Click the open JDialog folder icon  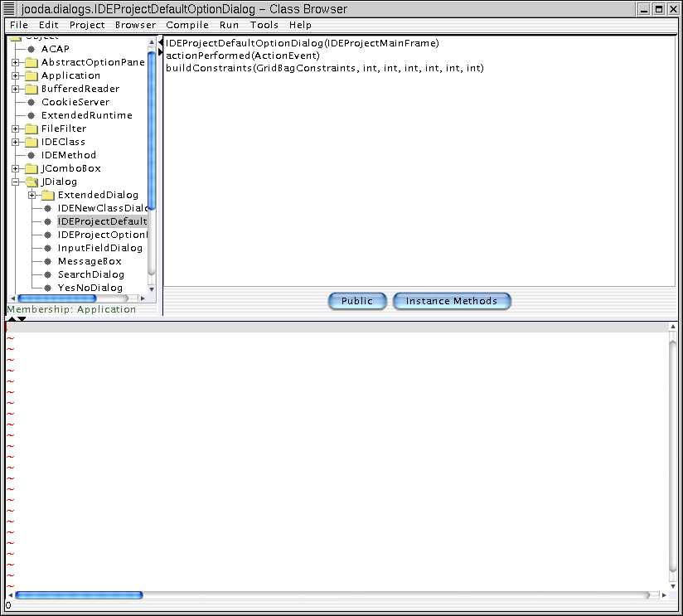(x=31, y=182)
